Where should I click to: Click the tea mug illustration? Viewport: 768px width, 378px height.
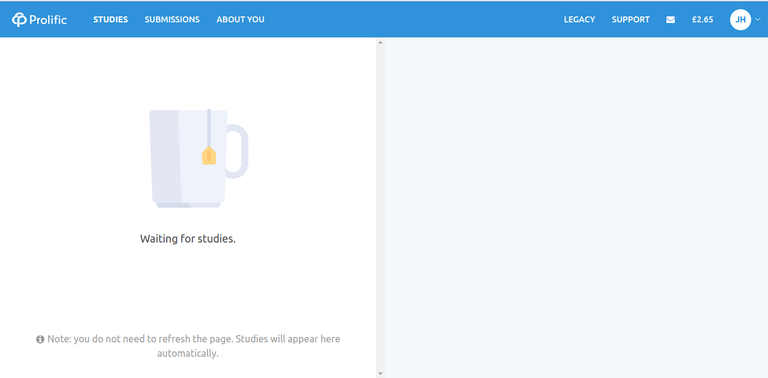pyautogui.click(x=198, y=158)
